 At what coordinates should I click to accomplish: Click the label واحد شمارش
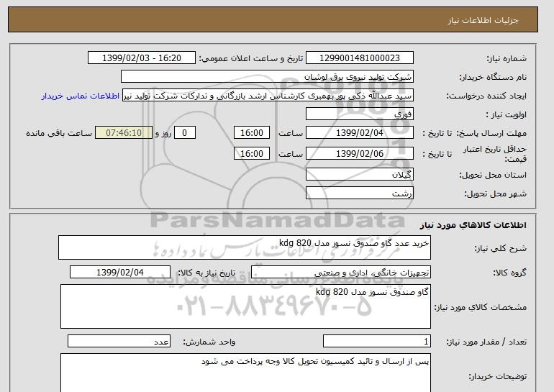209,342
